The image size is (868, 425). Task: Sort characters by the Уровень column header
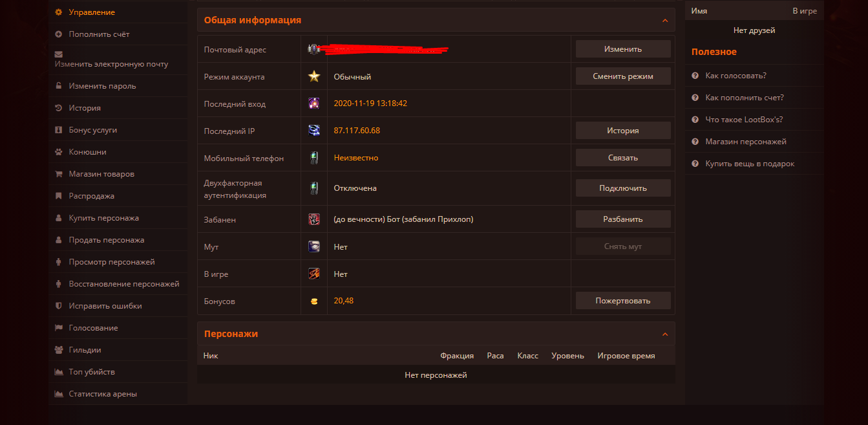[567, 356]
